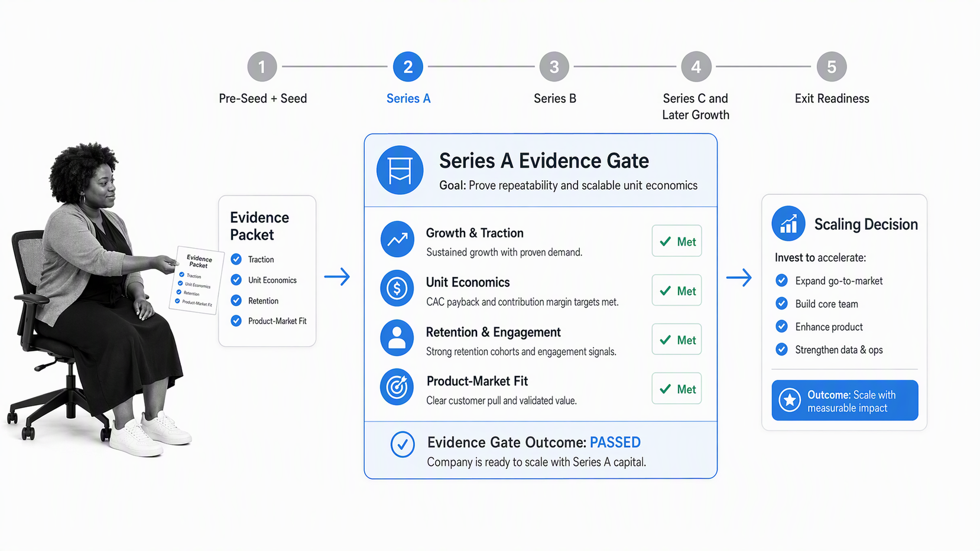
Task: Click the Evidence Packet card title
Action: tap(259, 226)
